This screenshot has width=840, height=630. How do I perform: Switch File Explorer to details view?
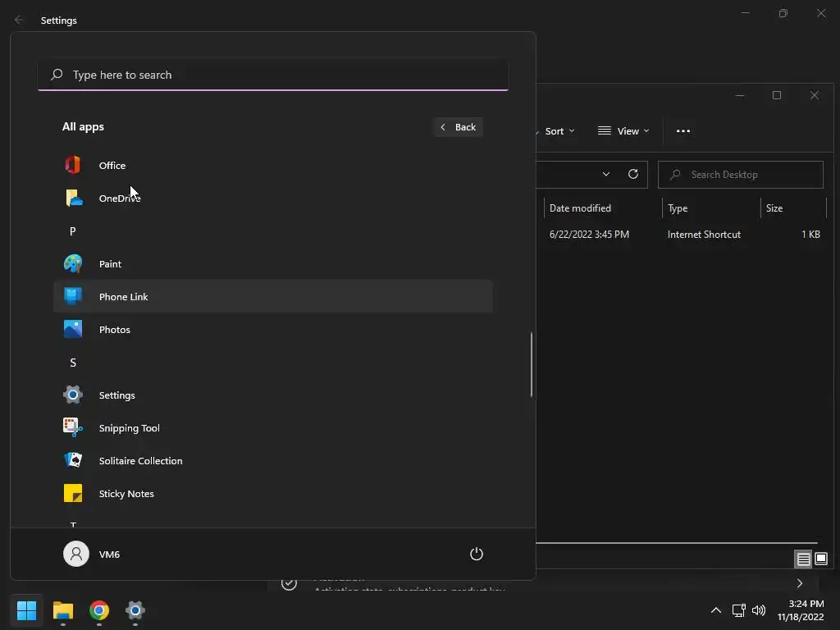click(804, 559)
